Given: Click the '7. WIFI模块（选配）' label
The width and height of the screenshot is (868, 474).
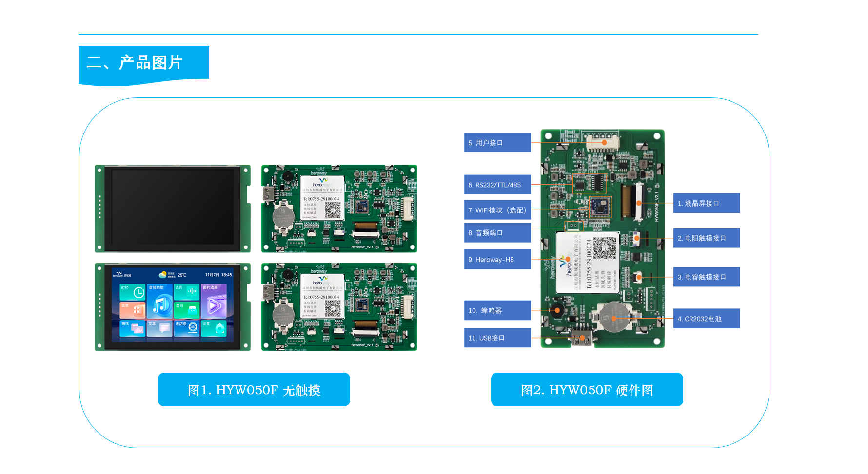Looking at the screenshot, I should point(497,210).
